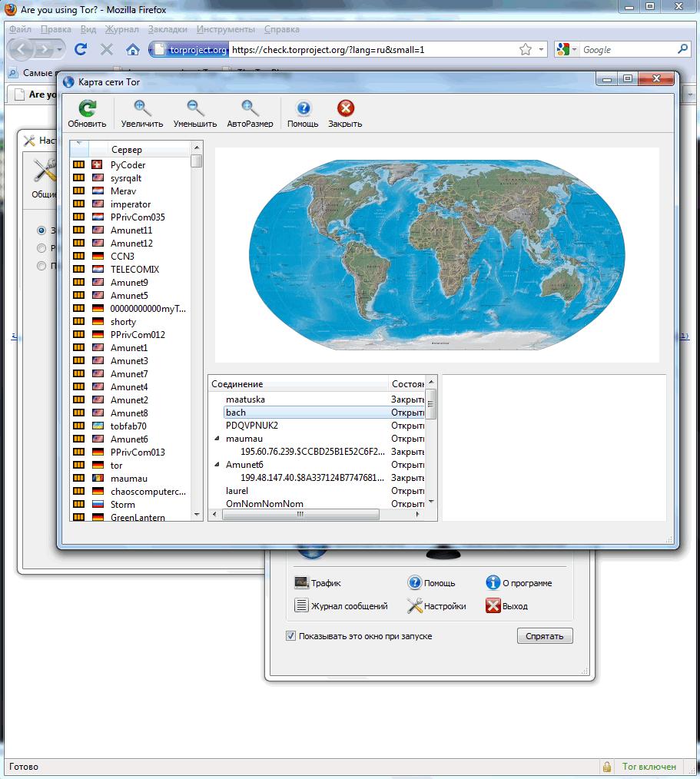Image resolution: width=700 pixels, height=779 pixels.
Task: Click the Tor включен status button
Action: click(649, 767)
